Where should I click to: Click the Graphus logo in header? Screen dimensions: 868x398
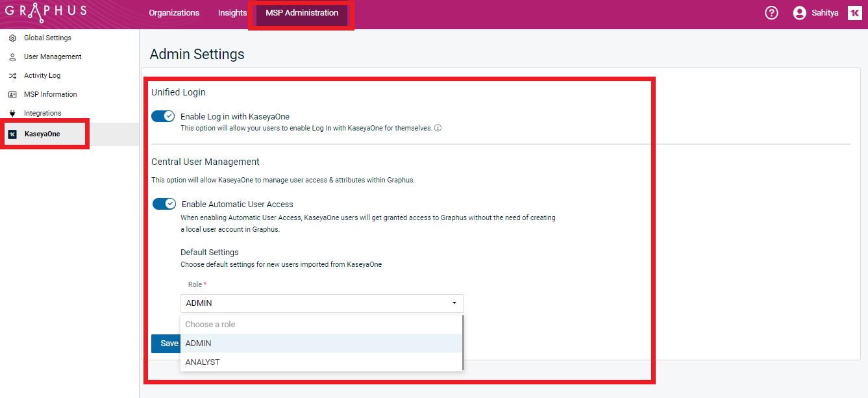click(45, 13)
